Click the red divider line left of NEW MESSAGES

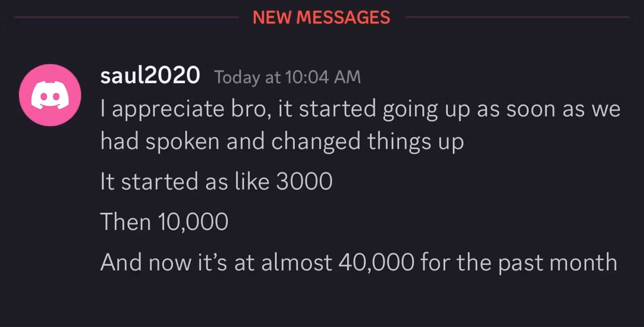click(127, 18)
